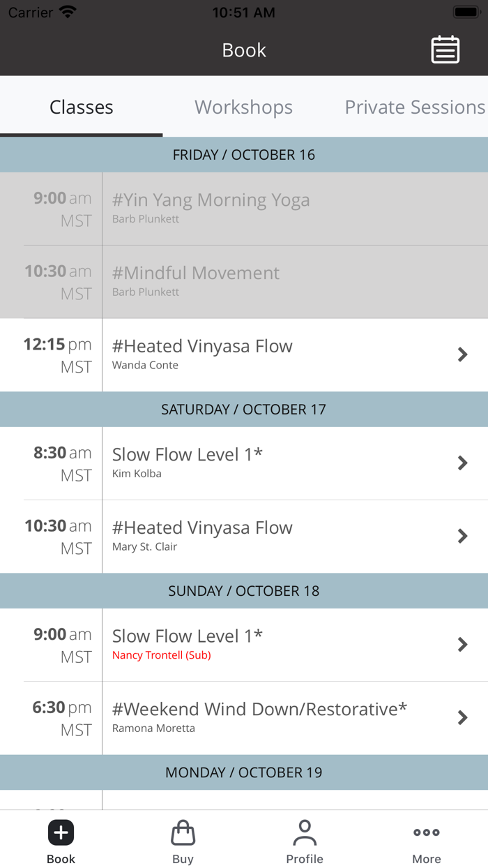488x868 pixels.
Task: Tap the Saturday / October 17 header
Action: (x=243, y=410)
